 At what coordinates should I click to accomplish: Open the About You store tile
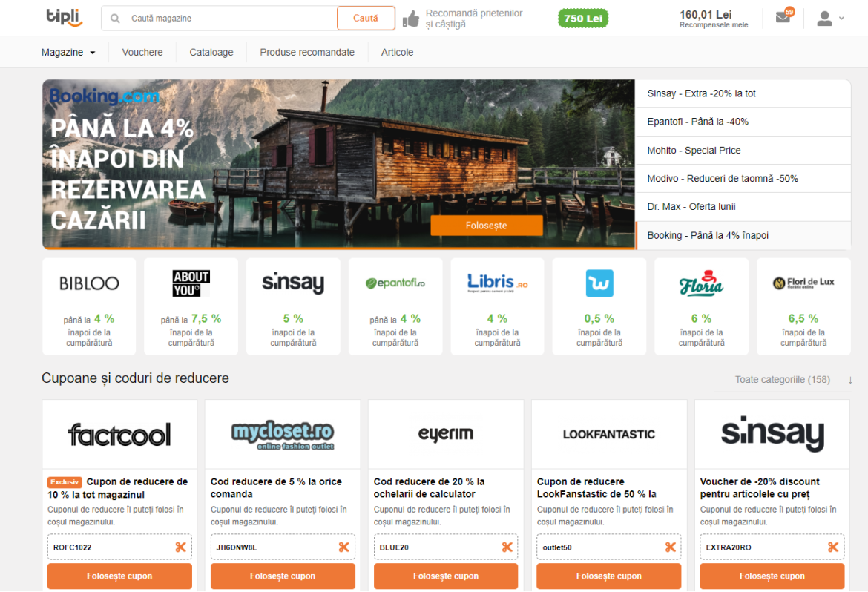(191, 306)
